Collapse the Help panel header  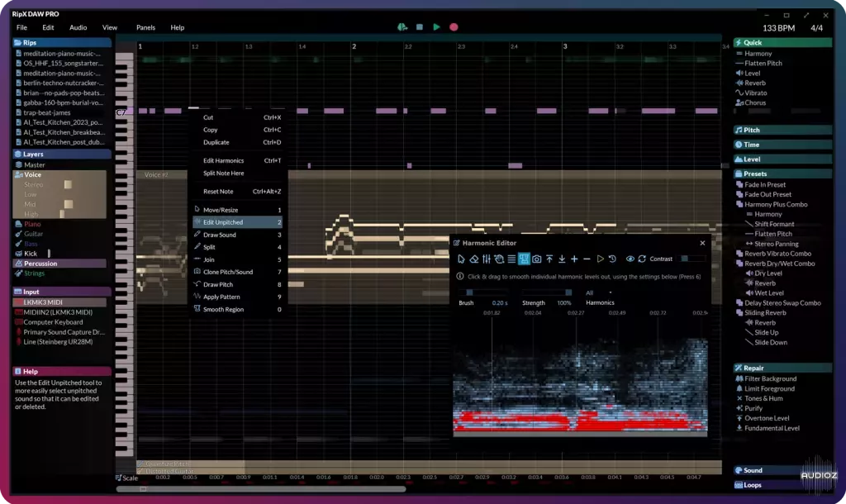tap(61, 372)
